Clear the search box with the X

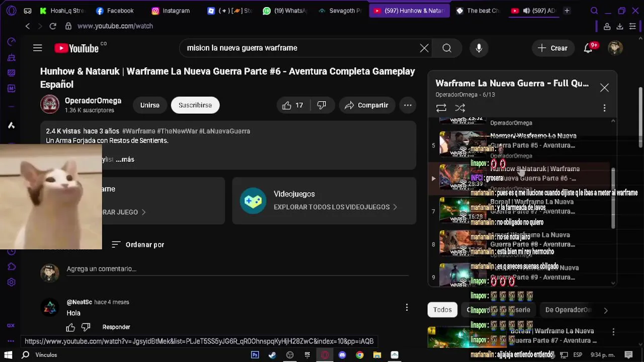click(x=424, y=48)
